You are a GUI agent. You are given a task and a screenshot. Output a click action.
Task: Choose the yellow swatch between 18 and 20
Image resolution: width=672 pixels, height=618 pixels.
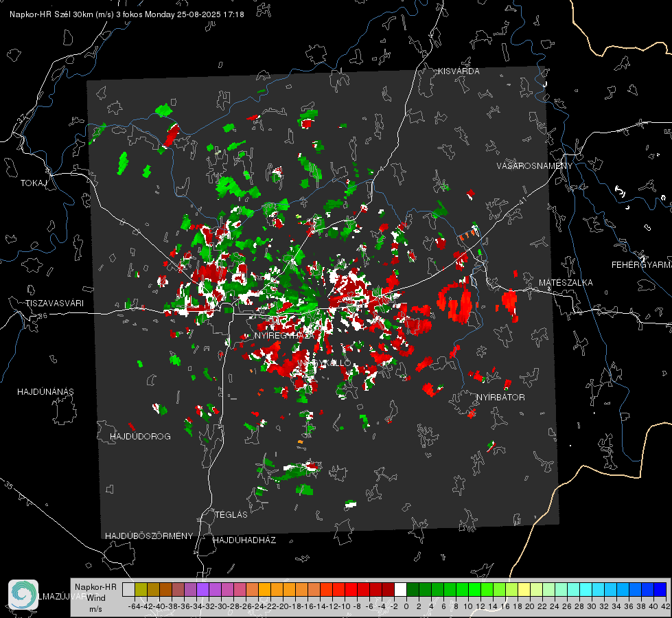click(x=524, y=589)
